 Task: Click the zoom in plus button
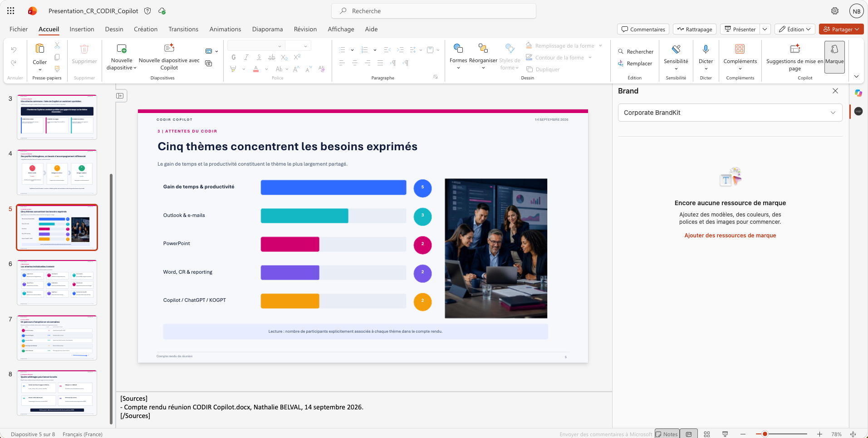coord(819,434)
